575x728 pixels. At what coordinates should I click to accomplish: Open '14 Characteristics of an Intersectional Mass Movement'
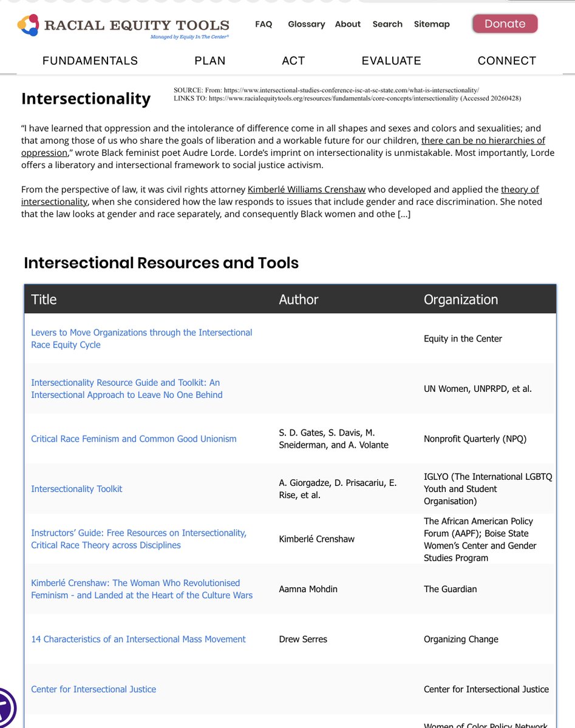138,639
